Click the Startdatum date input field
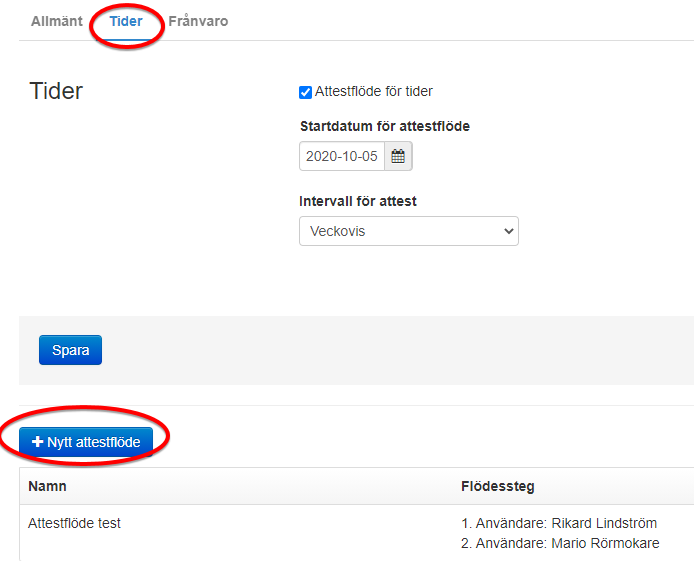Screen dimensions: 694x561 [342, 156]
